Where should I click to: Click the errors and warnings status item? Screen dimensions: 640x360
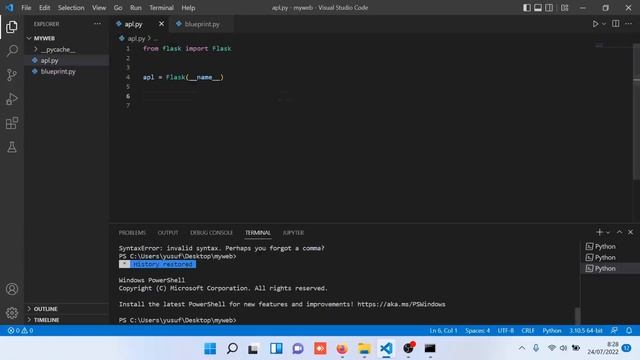point(20,331)
